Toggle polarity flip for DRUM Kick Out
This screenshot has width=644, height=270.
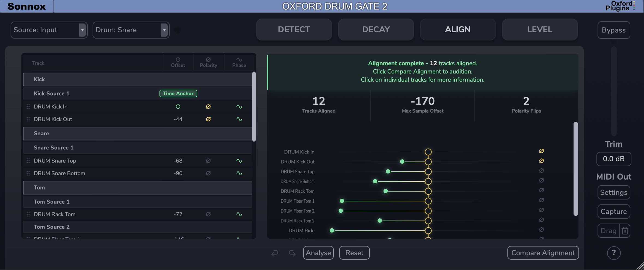coord(208,119)
